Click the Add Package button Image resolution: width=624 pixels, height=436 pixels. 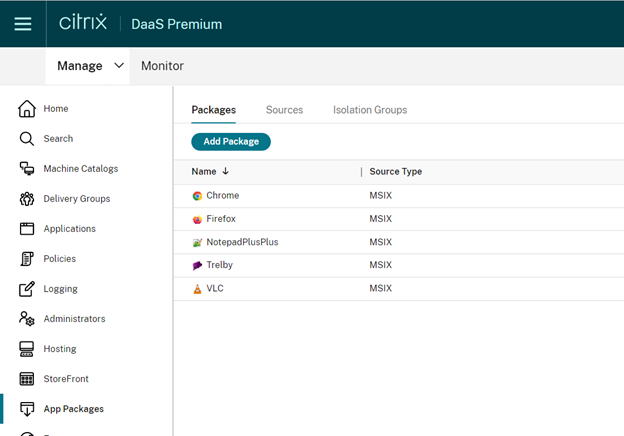point(231,142)
